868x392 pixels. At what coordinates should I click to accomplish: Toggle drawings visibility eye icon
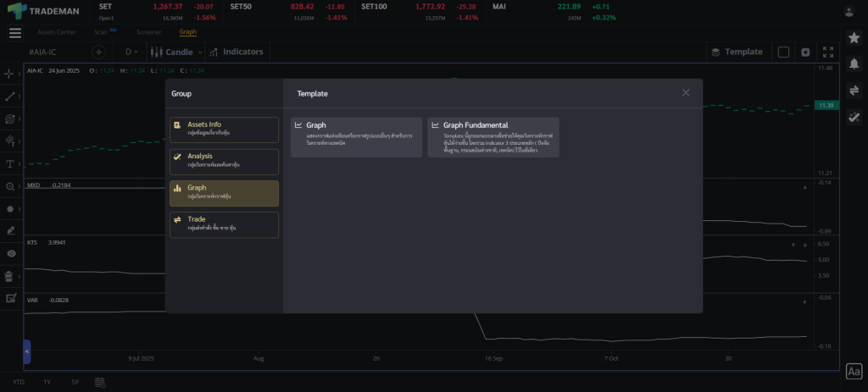pyautogui.click(x=11, y=253)
